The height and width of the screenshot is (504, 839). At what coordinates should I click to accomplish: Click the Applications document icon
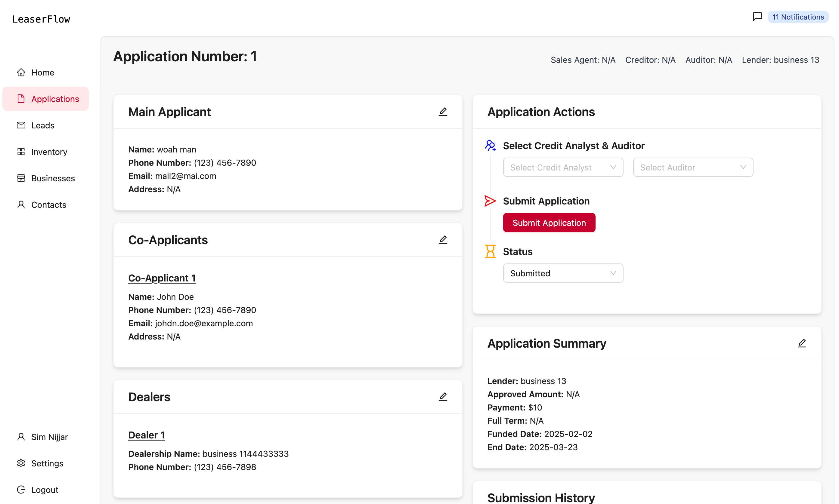21,99
